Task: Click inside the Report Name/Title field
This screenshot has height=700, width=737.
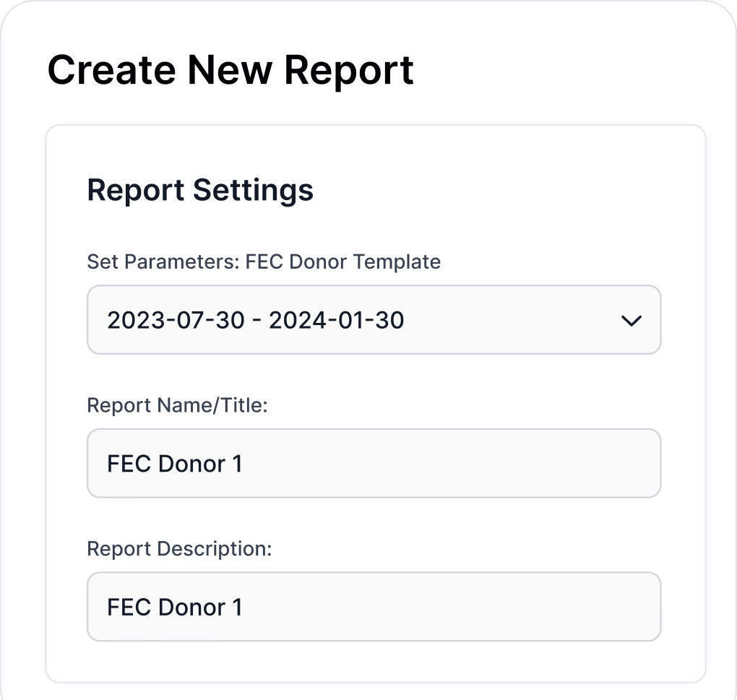Action: tap(374, 463)
